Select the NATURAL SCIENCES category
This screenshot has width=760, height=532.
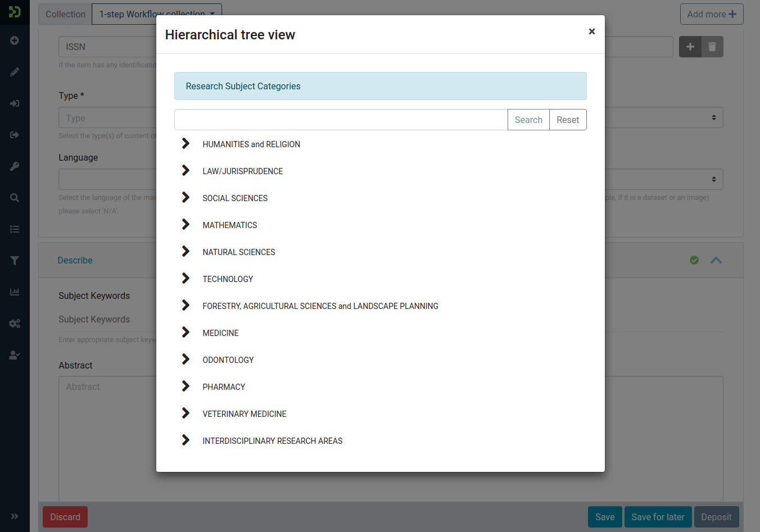pos(239,252)
